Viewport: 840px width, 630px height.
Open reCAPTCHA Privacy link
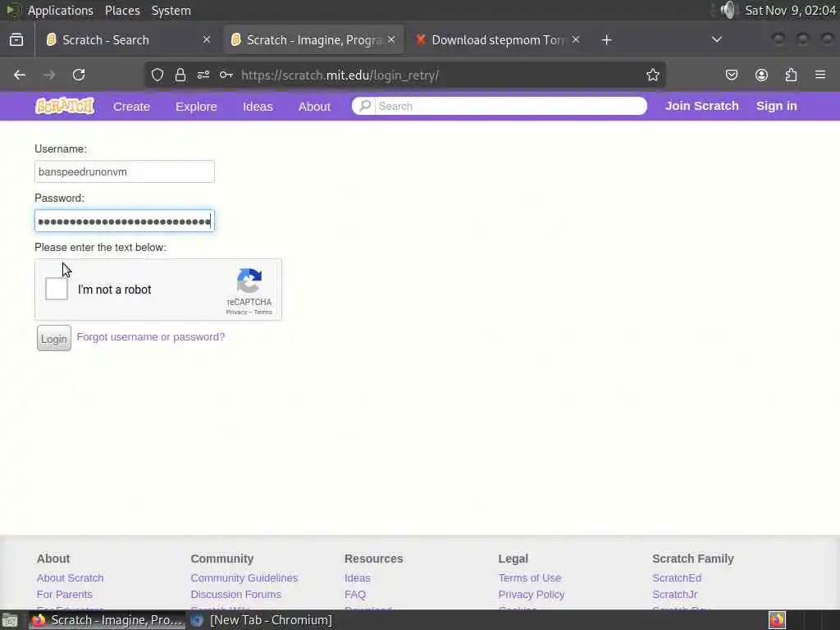click(x=236, y=312)
